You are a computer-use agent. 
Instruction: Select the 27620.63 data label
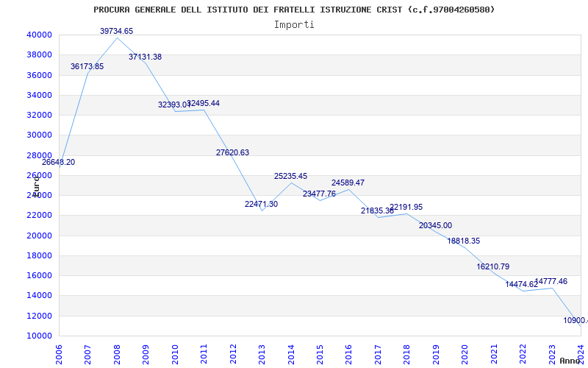pos(232,152)
